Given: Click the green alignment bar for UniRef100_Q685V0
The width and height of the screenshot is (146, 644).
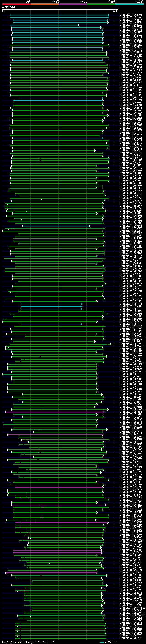Looking at the screenshot, I should 60,636.
